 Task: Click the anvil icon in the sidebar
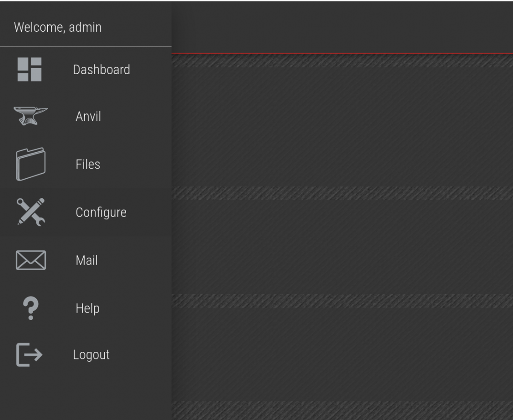coord(30,116)
